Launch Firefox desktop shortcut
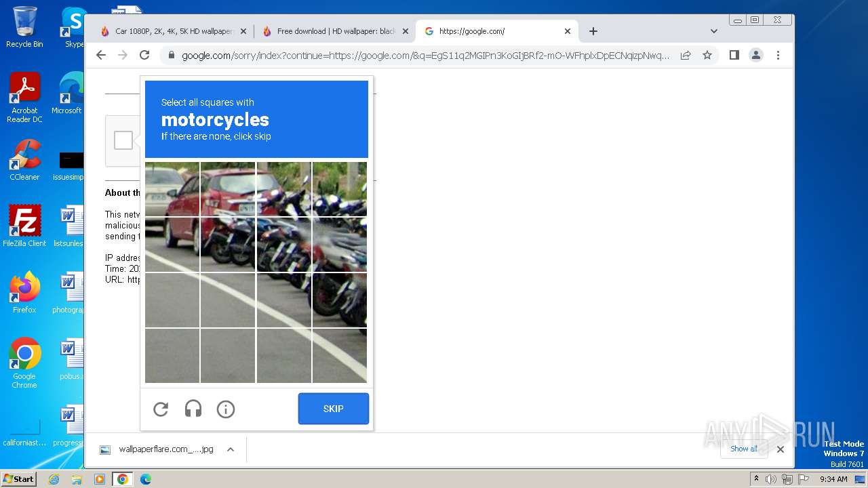 tap(24, 292)
